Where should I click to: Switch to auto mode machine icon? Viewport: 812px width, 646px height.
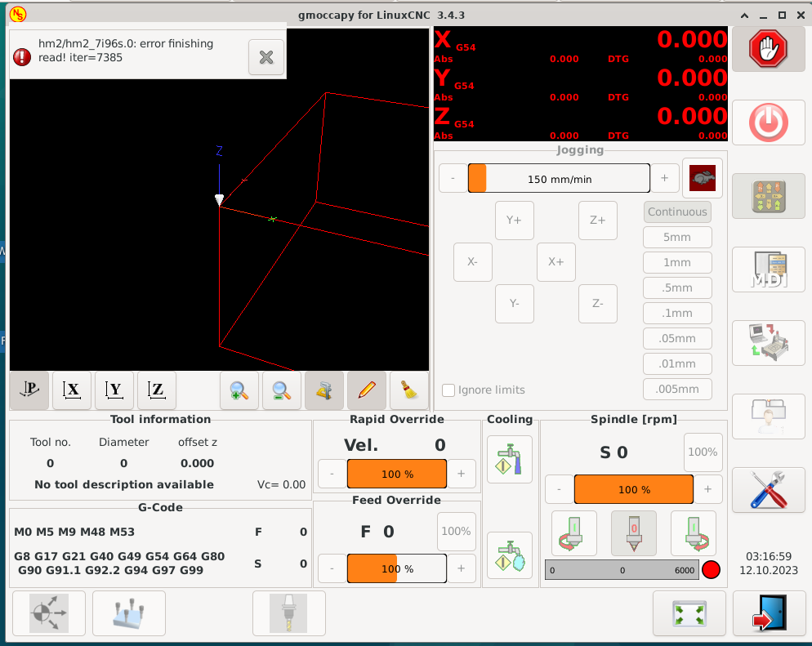tap(769, 343)
